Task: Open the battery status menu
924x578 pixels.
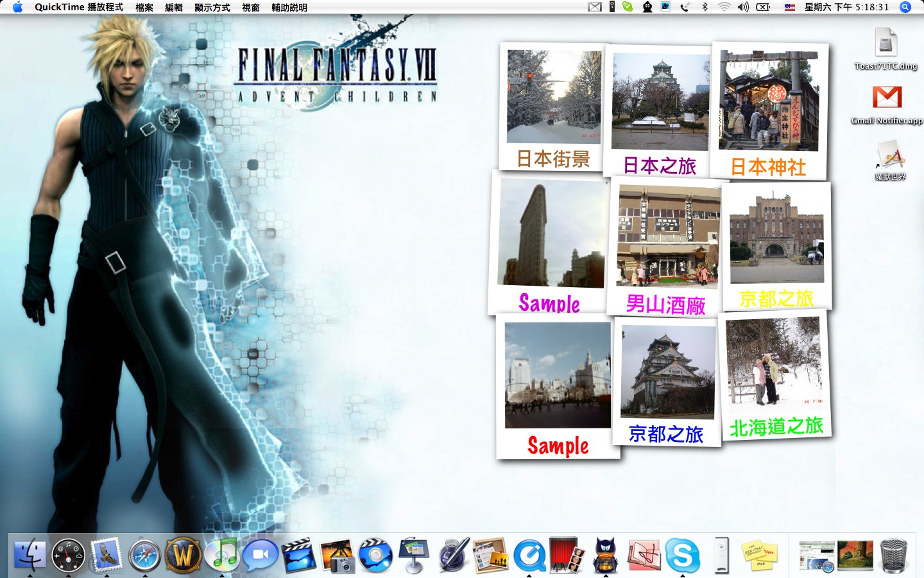Action: point(763,7)
